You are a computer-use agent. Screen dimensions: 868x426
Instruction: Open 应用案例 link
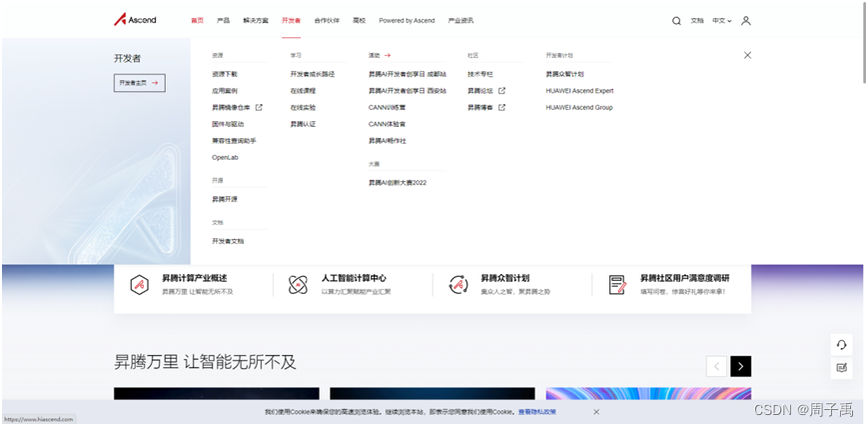tap(224, 91)
